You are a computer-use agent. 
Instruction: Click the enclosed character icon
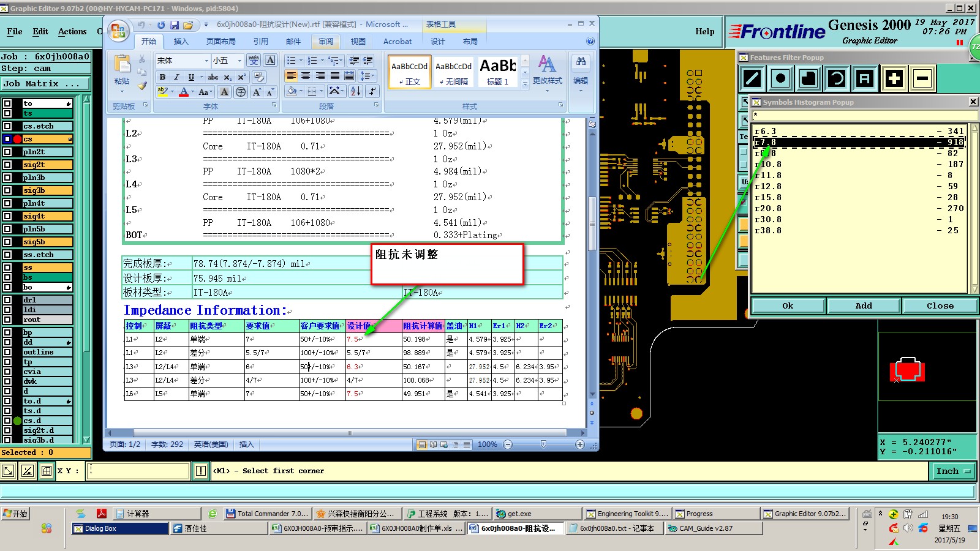241,92
